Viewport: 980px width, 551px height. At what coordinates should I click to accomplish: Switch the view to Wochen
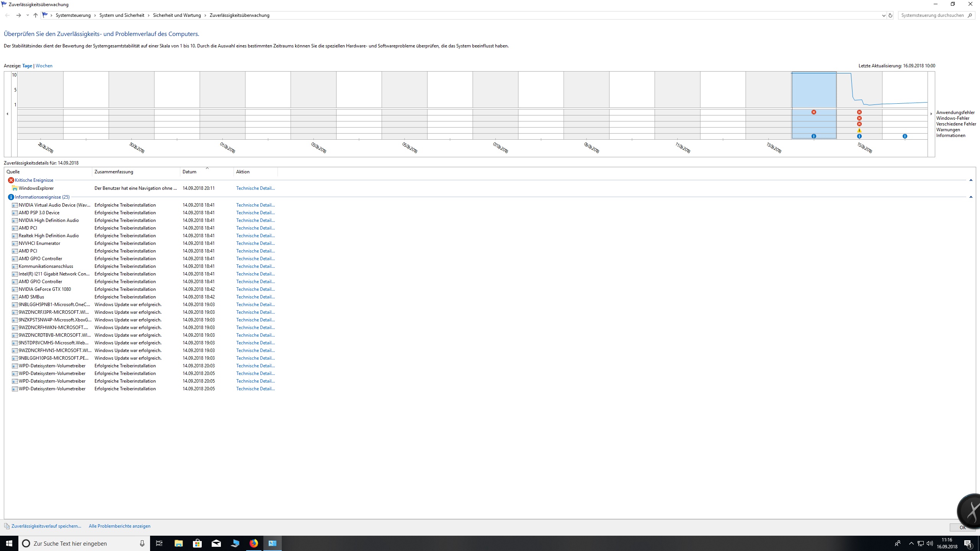[44, 66]
